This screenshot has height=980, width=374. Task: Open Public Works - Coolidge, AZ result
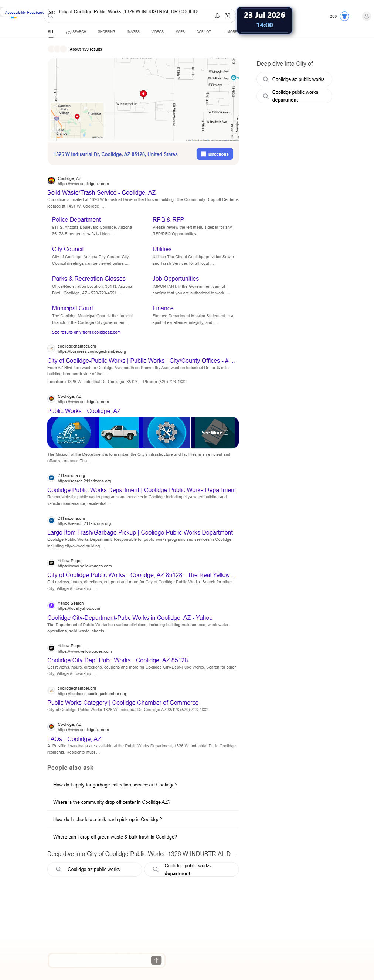click(x=84, y=411)
